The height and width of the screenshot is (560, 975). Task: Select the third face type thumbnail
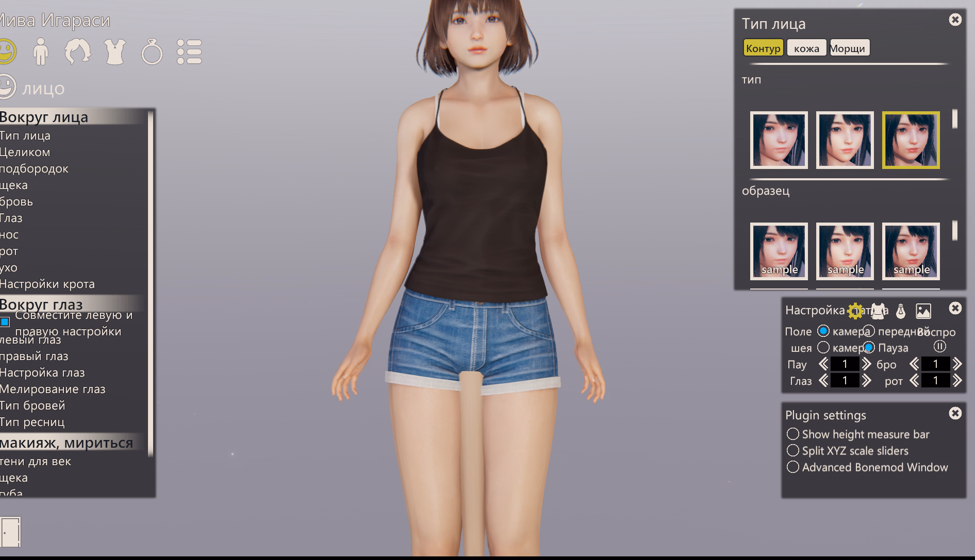[911, 140]
